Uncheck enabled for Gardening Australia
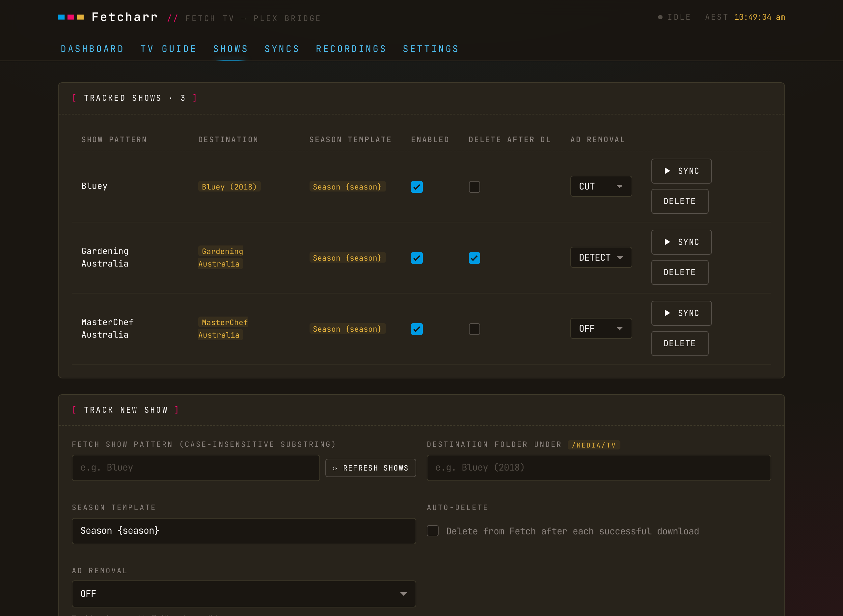This screenshot has height=616, width=843. tap(417, 258)
